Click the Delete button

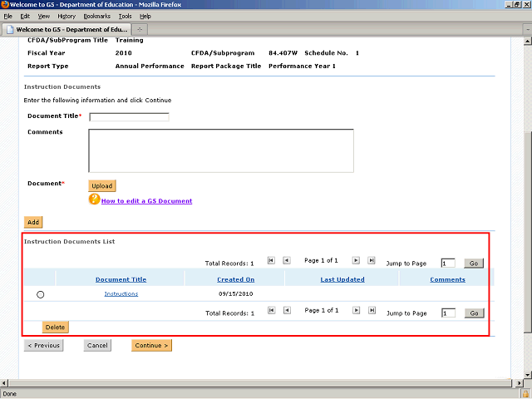(56, 328)
